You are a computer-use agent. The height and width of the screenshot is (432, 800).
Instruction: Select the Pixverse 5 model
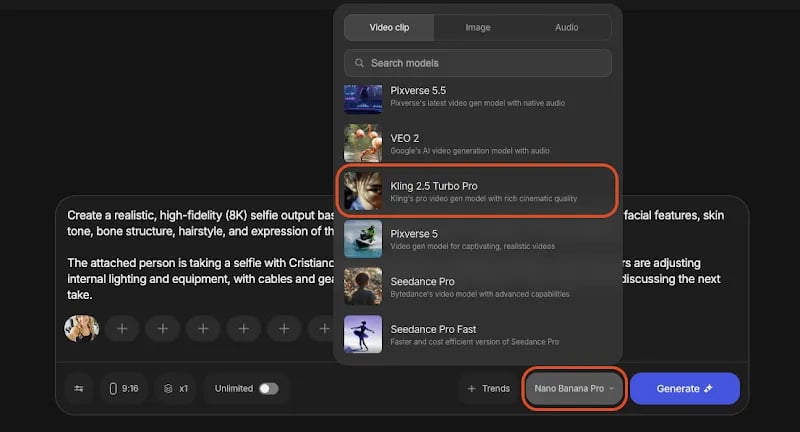[x=478, y=239]
